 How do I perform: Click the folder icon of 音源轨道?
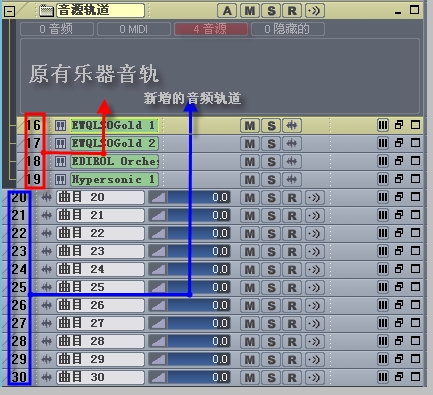tap(46, 11)
